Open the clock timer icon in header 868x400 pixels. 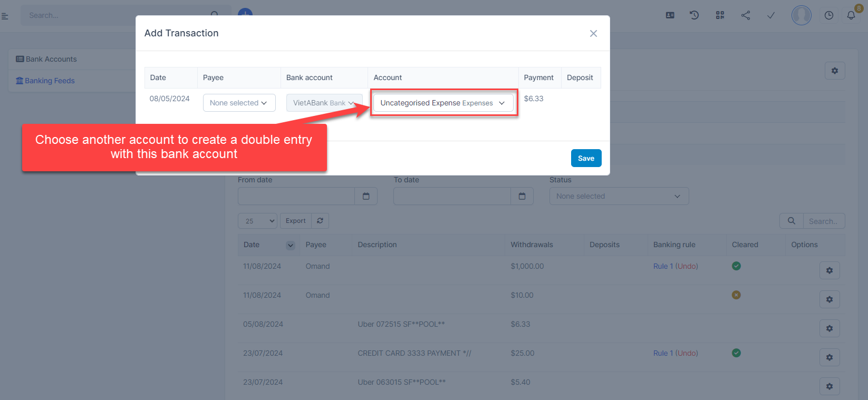[x=829, y=15]
